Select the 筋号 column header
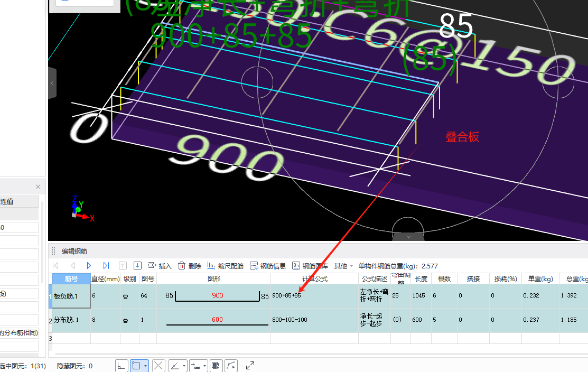588x372 pixels. 71,278
